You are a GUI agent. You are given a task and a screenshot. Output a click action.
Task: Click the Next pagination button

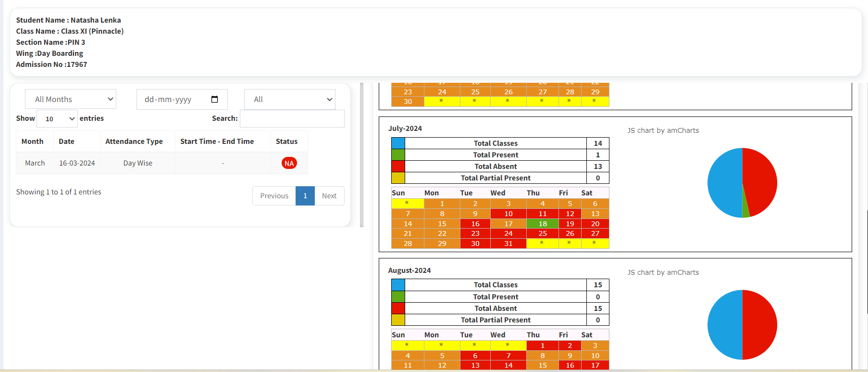tap(329, 196)
